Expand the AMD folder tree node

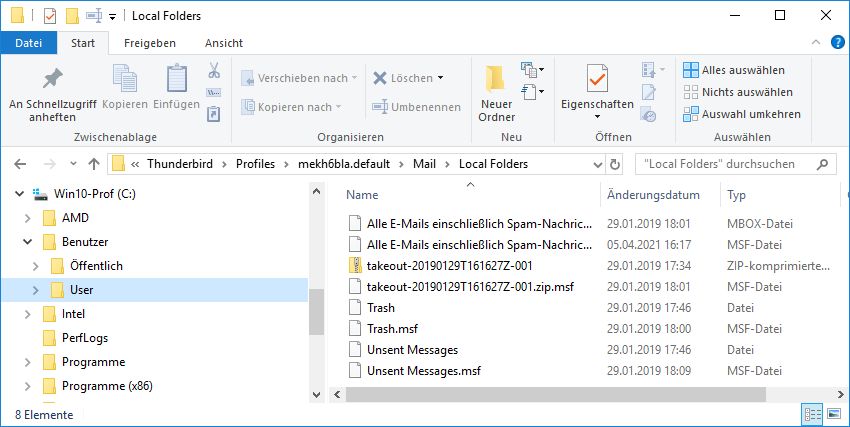[x=28, y=218]
